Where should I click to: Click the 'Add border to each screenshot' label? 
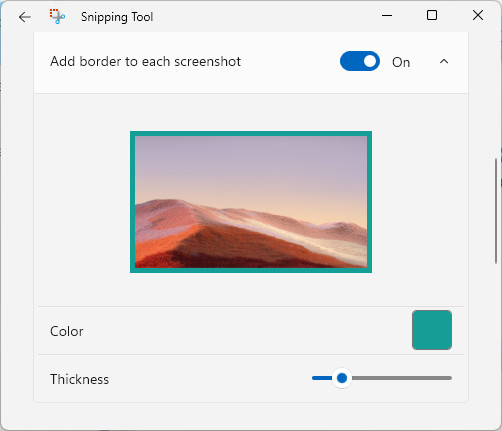145,62
